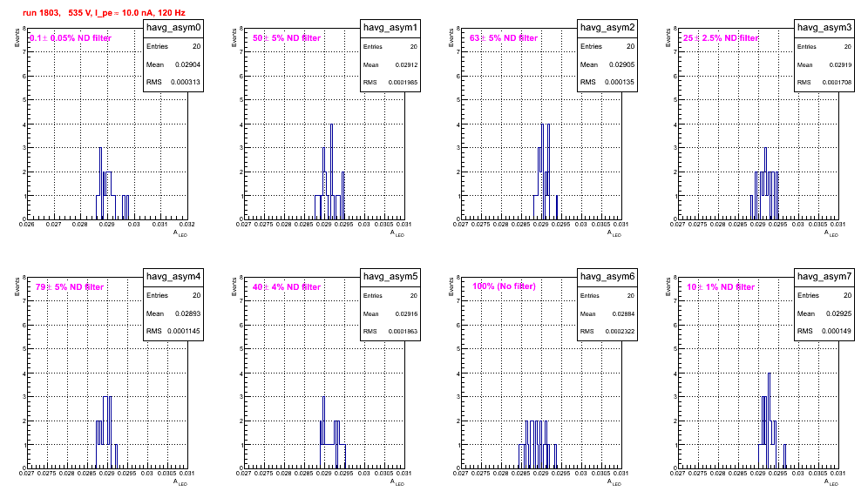Click RMS value 0.0001708 in havg_asym3
Image resolution: width=868 pixels, height=498 pixels.
coord(837,83)
